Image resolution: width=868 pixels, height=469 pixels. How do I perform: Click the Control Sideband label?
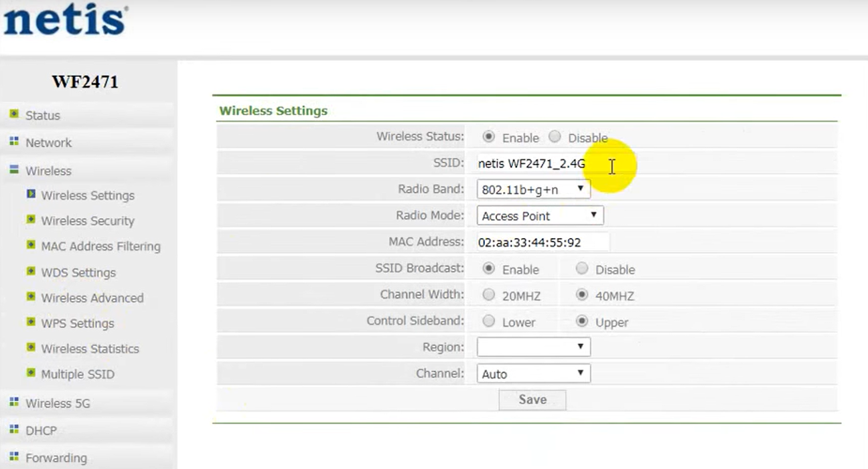coord(415,320)
